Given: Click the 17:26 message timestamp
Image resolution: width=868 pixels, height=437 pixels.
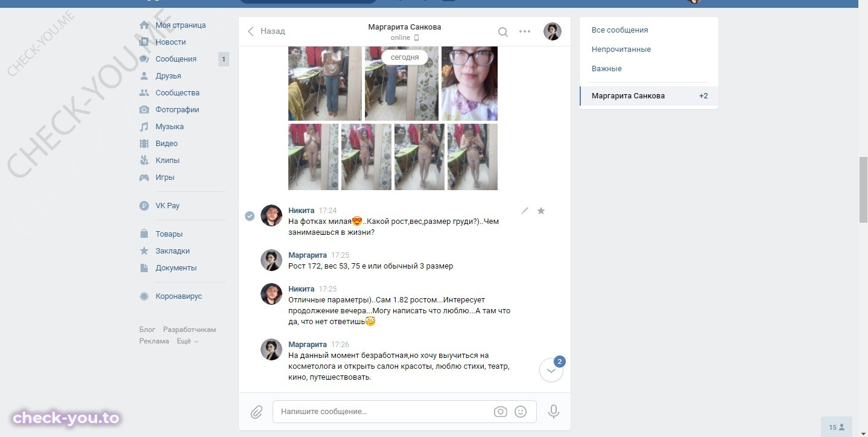Looking at the screenshot, I should point(340,345).
